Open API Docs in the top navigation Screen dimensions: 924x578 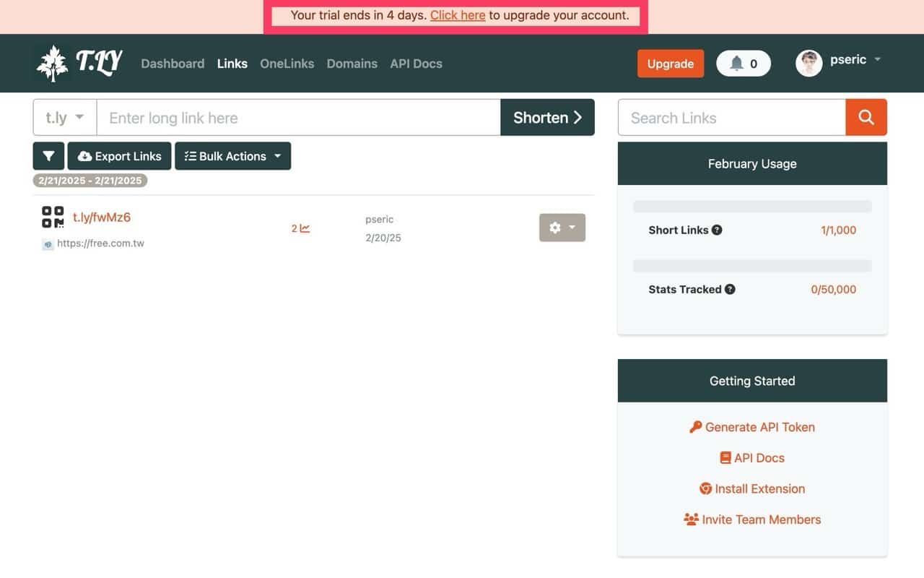pyautogui.click(x=416, y=64)
